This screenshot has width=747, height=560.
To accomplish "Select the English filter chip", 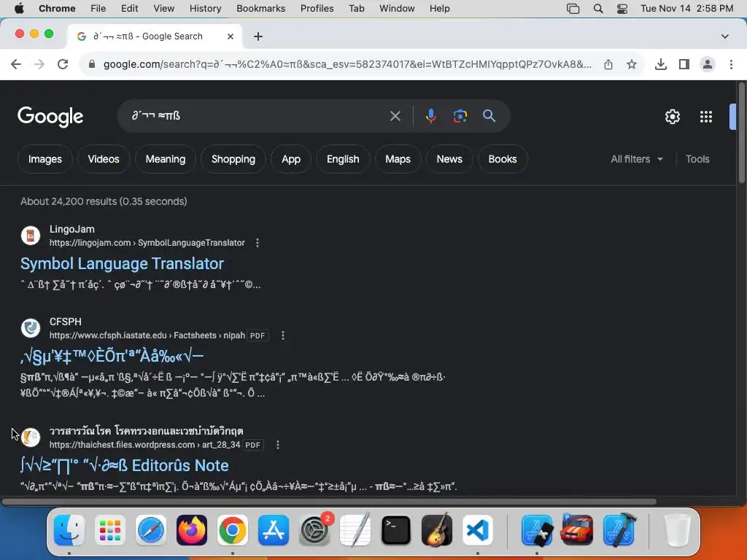I will click(x=343, y=159).
